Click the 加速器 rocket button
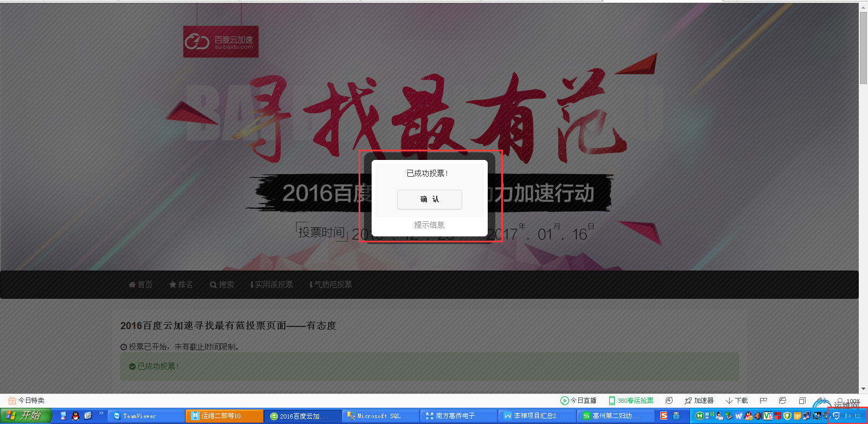 (x=699, y=401)
